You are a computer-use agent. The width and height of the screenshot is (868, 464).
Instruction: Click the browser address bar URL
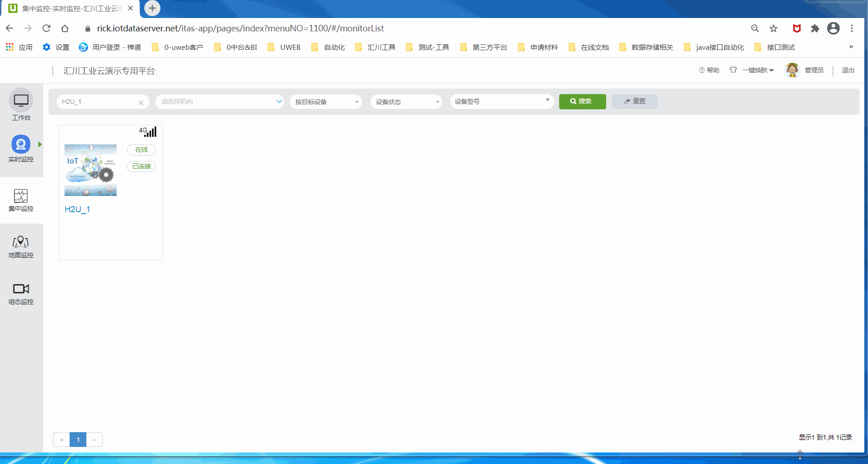click(x=240, y=29)
